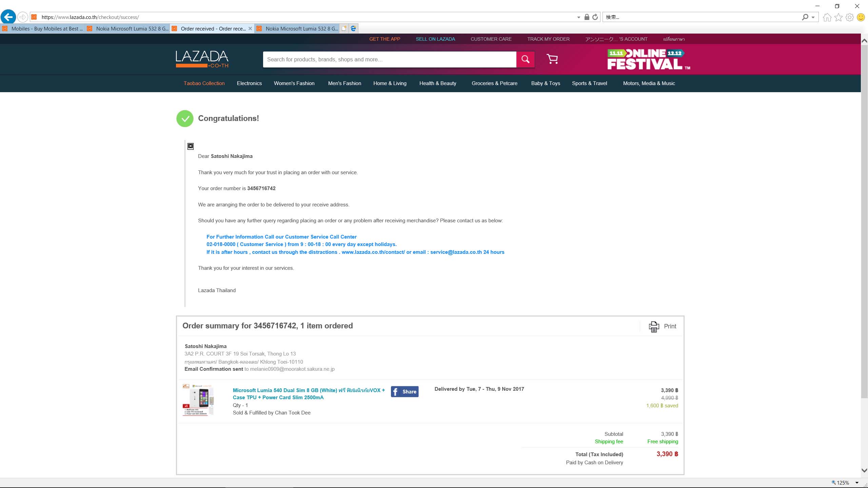Screen dimensions: 868x488
Task: Click page scrollbar down arrow
Action: point(864,470)
